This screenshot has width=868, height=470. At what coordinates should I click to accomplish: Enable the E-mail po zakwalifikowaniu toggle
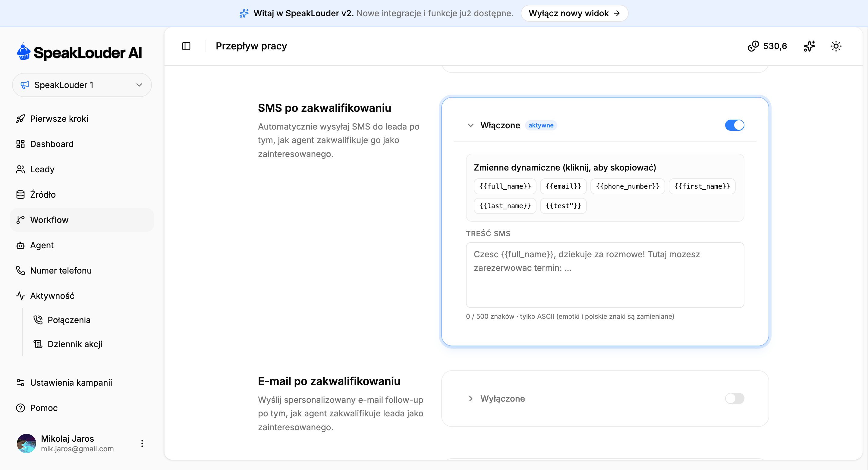(x=734, y=399)
